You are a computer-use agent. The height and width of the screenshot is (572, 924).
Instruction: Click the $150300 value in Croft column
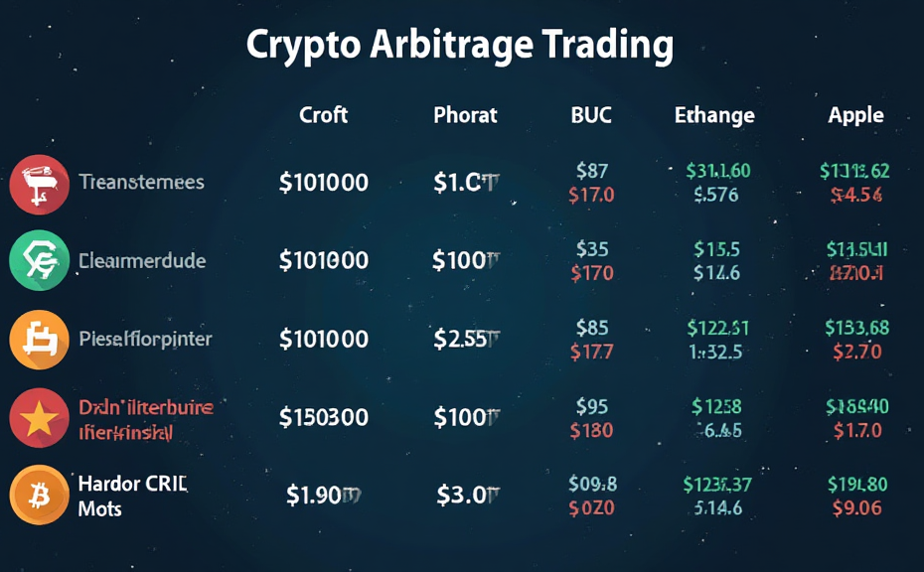pos(324,418)
